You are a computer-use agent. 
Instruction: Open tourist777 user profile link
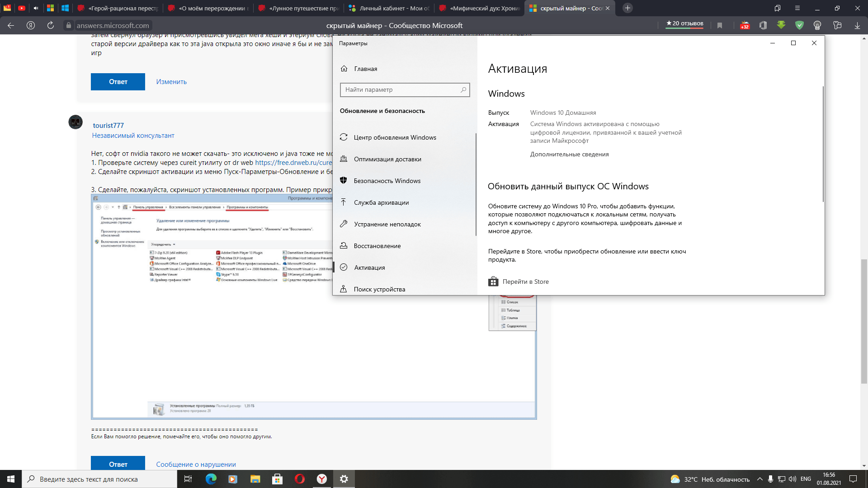coord(108,125)
